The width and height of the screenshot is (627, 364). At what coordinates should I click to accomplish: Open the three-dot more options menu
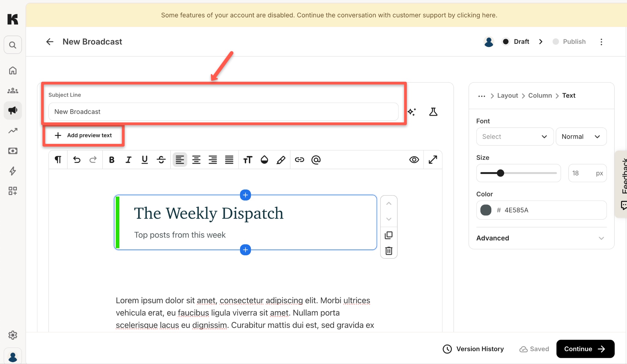pos(601,42)
